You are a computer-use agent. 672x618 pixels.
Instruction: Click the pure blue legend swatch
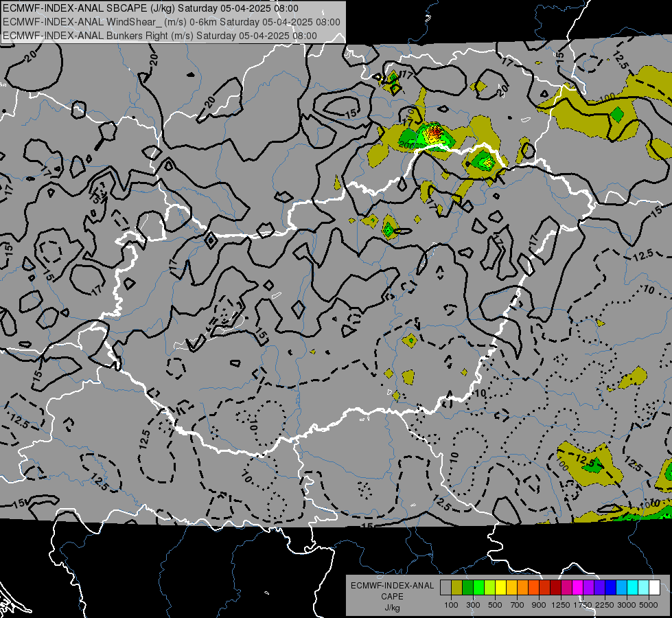pos(611,588)
